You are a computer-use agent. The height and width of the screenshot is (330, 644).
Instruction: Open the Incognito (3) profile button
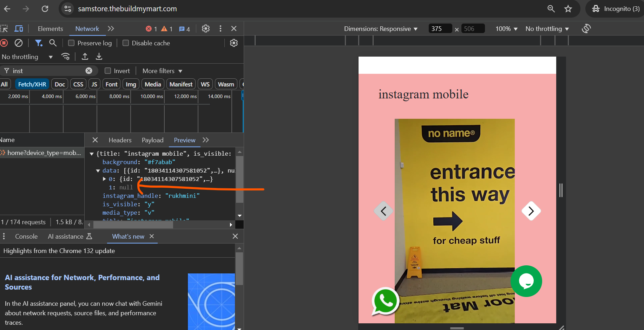[616, 9]
